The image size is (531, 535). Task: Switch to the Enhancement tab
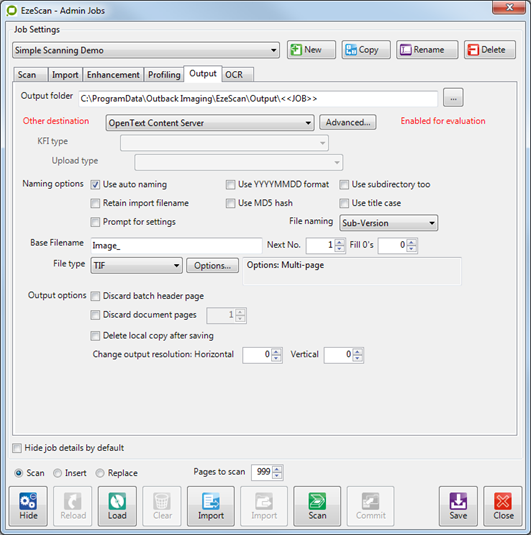(113, 75)
